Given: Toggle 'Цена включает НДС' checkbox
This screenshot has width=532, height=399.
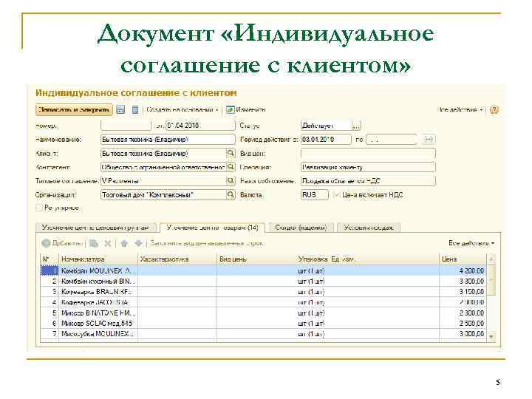Looking at the screenshot, I should (337, 195).
